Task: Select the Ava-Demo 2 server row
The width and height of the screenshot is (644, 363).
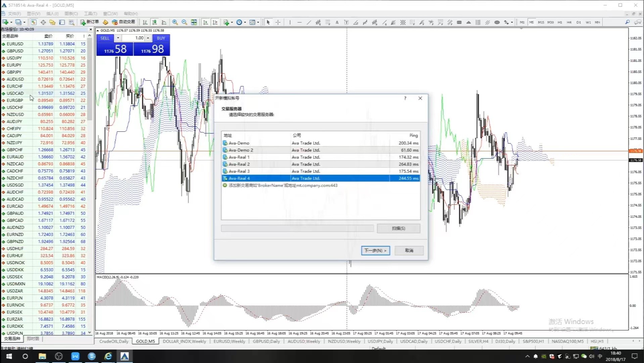Action: (x=241, y=150)
